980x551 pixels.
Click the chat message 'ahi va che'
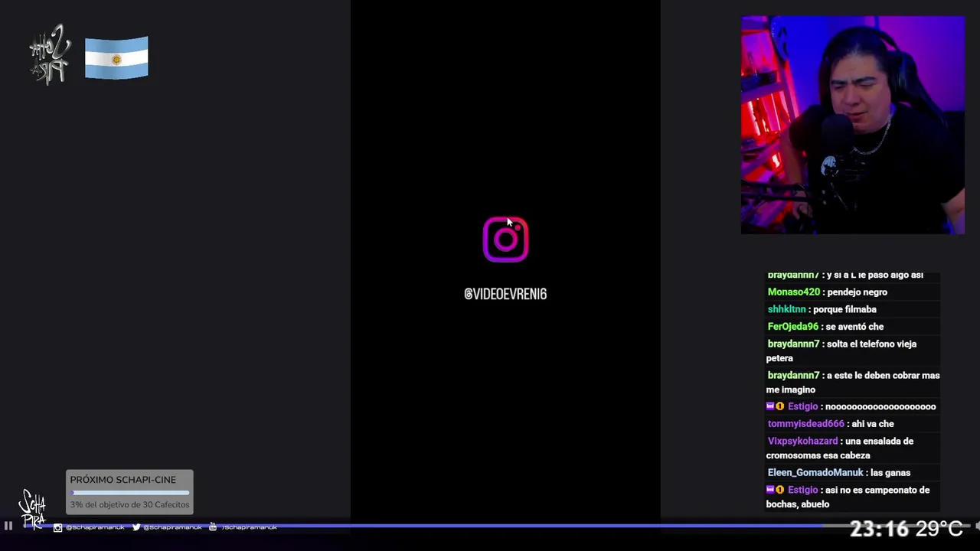873,424
